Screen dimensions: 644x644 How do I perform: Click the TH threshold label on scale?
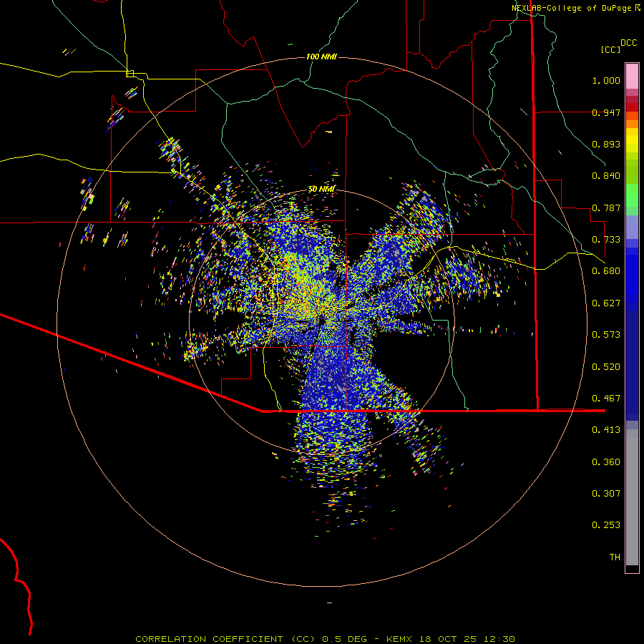[615, 557]
